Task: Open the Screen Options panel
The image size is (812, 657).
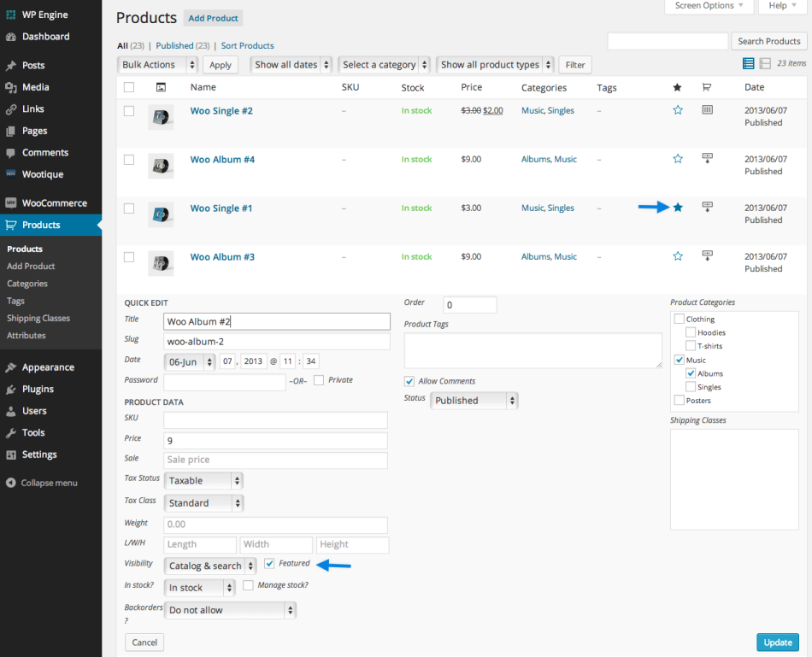Action: pyautogui.click(x=709, y=5)
